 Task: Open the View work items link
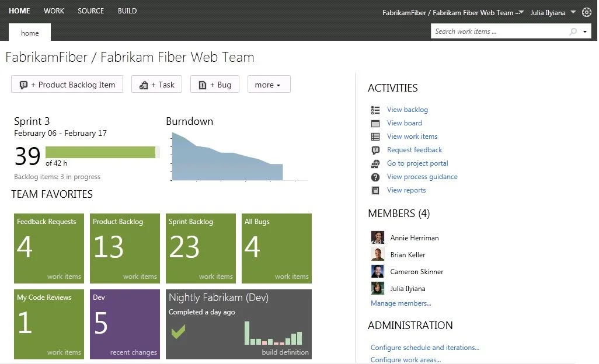tap(412, 136)
